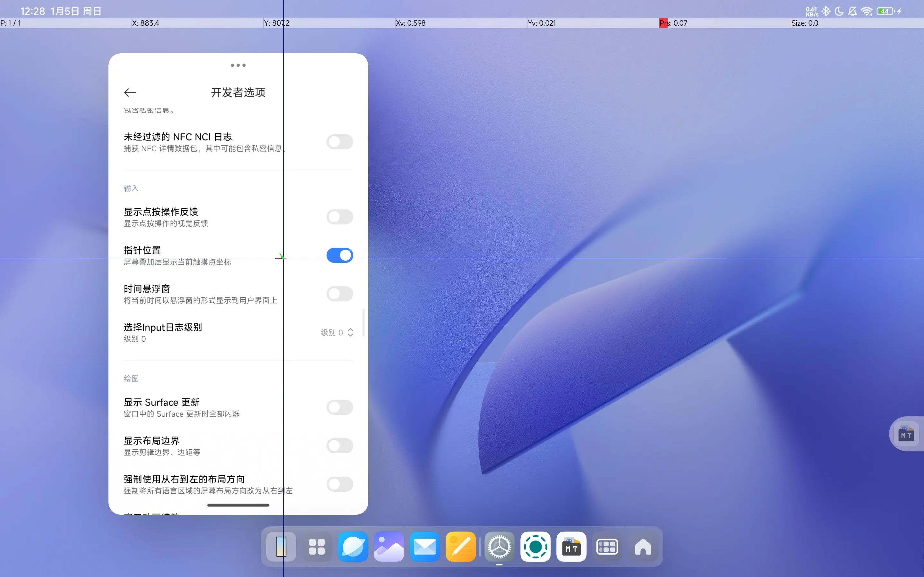Viewport: 924px width, 577px height.
Task: Enable the 显示点按操作反馈 toggle
Action: coord(339,217)
